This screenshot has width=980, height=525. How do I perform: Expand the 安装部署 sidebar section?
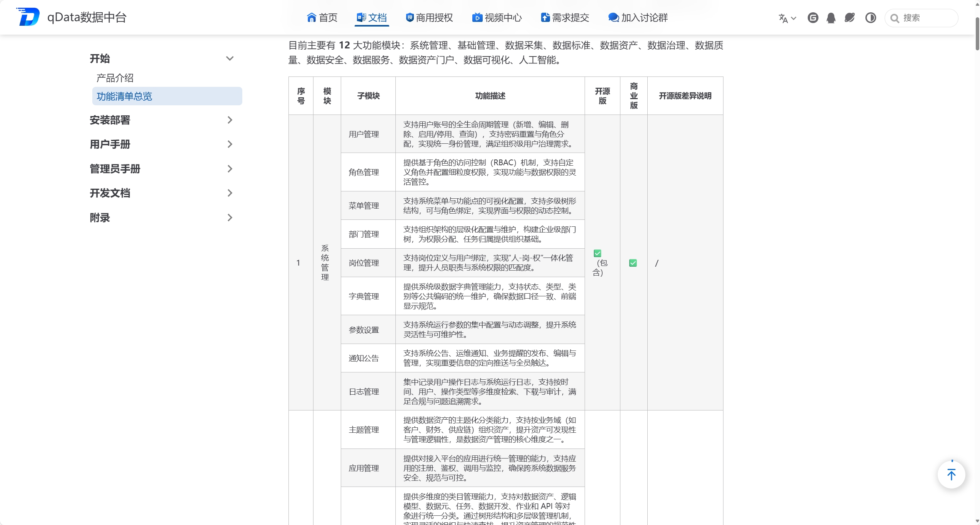162,120
